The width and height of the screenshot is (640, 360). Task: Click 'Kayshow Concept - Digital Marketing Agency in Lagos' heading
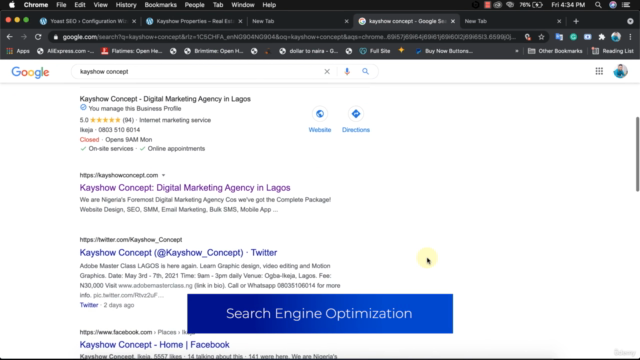tap(165, 99)
